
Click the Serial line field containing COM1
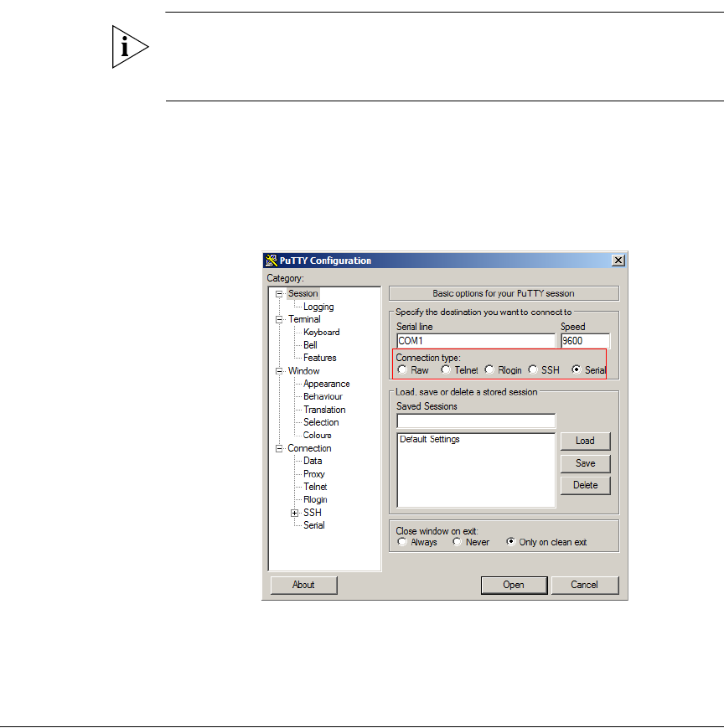click(x=476, y=341)
